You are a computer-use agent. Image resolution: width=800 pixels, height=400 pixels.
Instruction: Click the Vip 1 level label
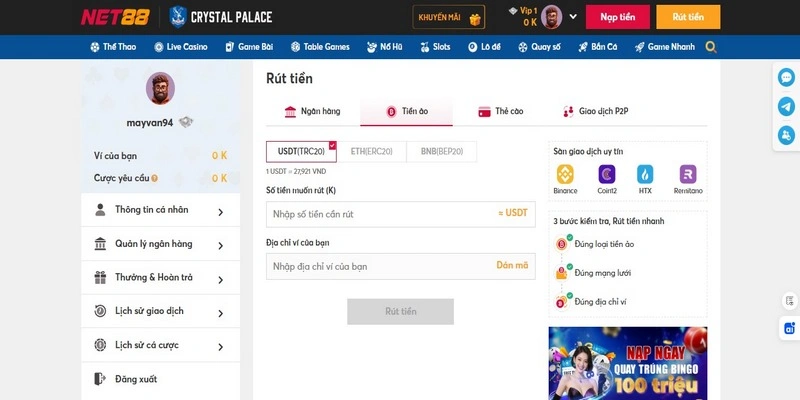coord(528,11)
